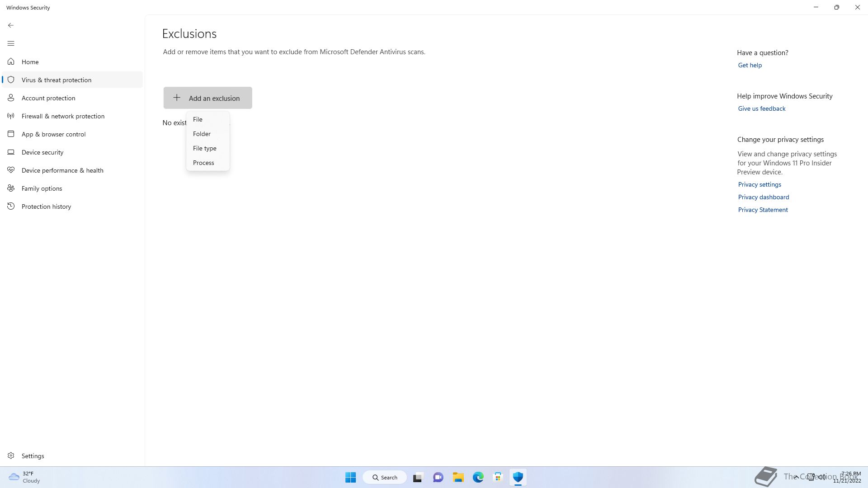Click the Device performance heart icon

(x=11, y=170)
